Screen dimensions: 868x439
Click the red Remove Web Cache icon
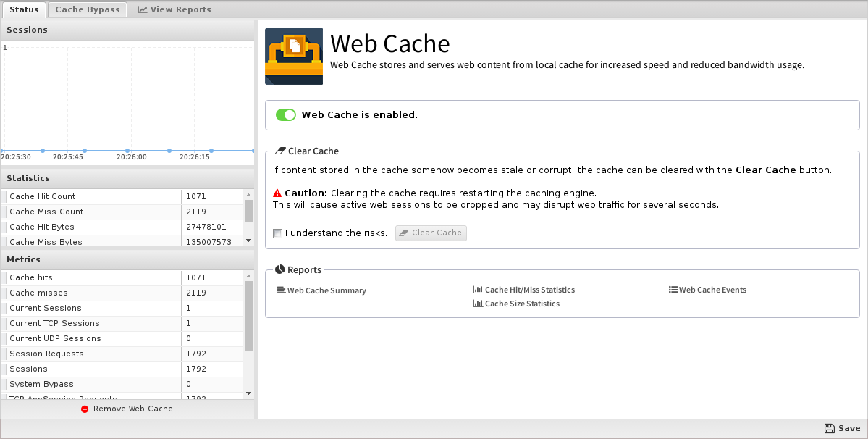[85, 409]
